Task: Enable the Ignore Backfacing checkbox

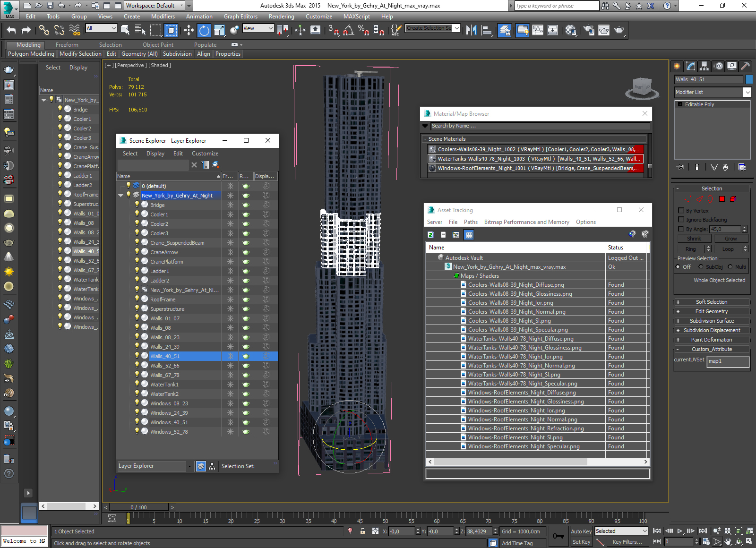Action: tap(681, 220)
